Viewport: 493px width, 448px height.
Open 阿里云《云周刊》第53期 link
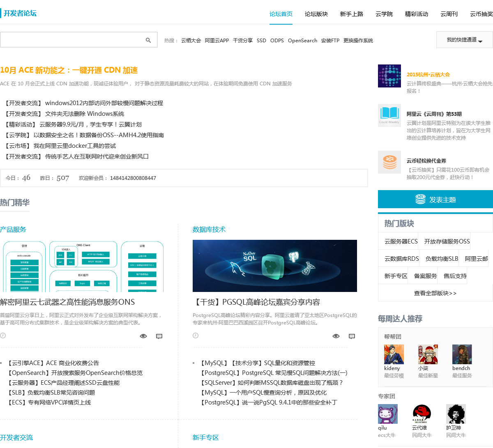tap(434, 114)
